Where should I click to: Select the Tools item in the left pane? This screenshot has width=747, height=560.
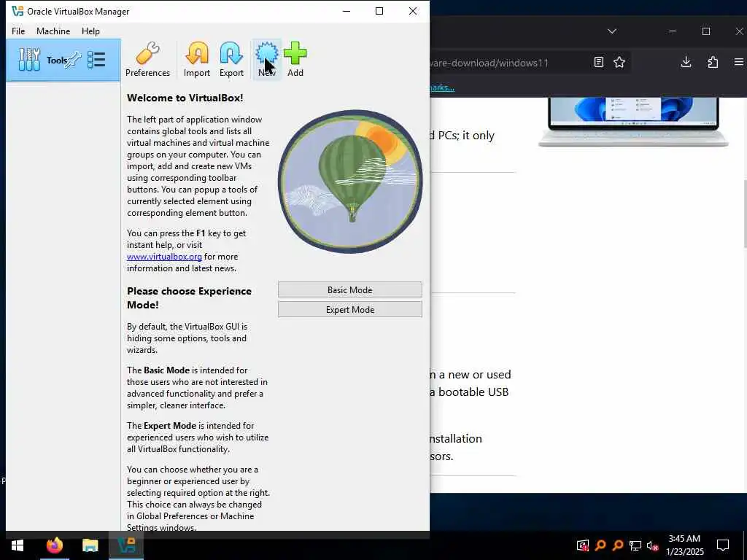click(63, 61)
